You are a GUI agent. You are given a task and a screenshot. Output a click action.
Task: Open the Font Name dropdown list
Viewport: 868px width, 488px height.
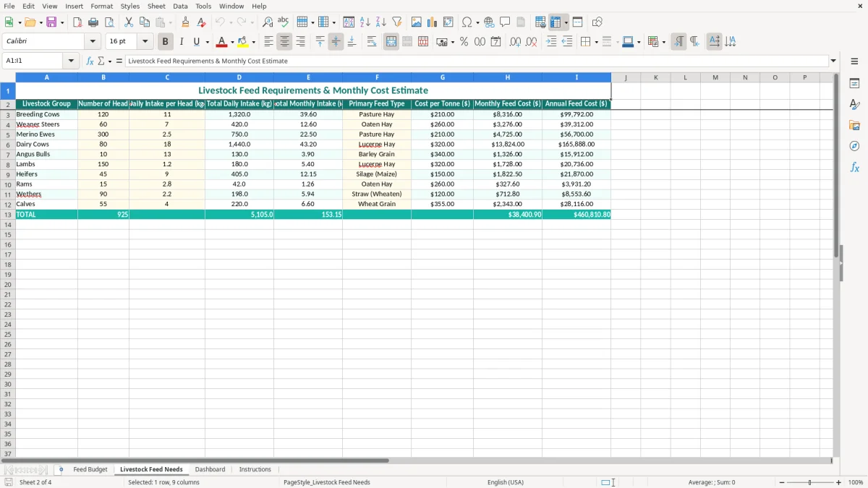tap(93, 42)
